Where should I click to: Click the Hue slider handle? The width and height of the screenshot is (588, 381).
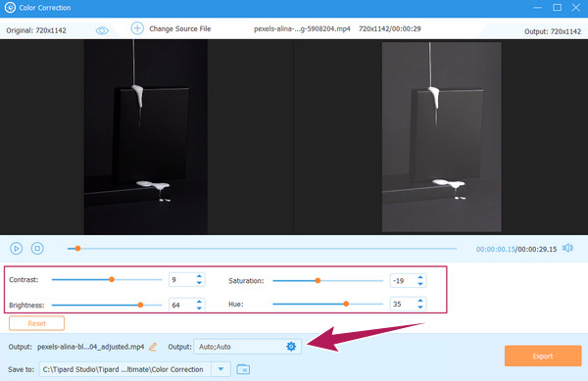(346, 304)
